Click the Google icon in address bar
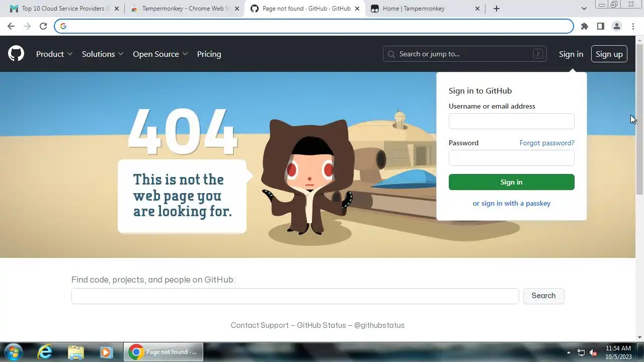The width and height of the screenshot is (644, 362). [x=63, y=26]
